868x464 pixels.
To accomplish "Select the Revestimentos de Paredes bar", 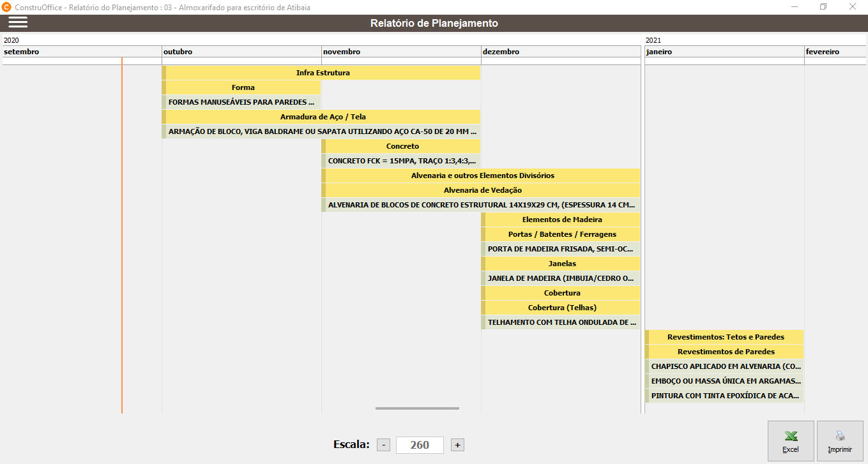I will pyautogui.click(x=724, y=352).
